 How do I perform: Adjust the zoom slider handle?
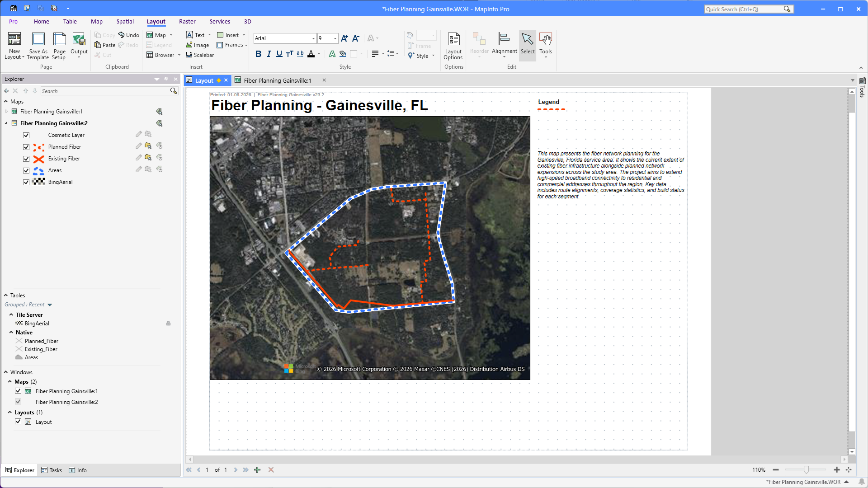[806, 470]
